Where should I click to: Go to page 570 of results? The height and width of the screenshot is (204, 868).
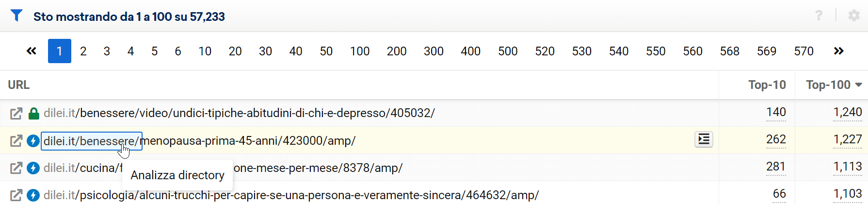[804, 51]
